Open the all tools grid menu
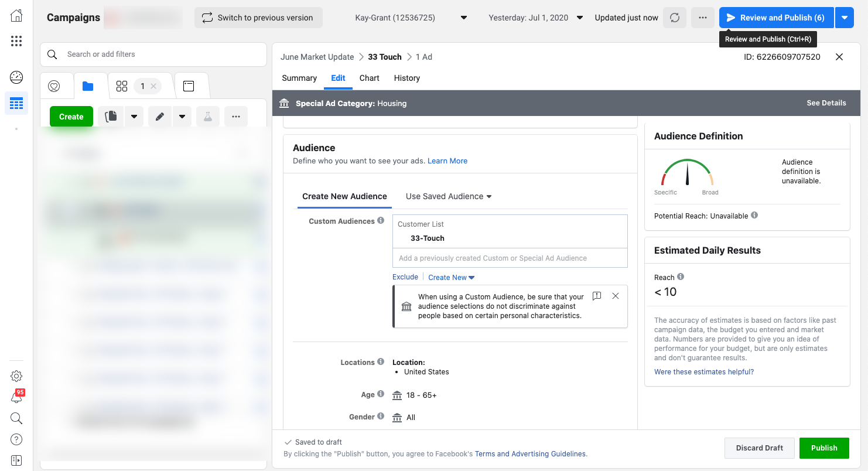The width and height of the screenshot is (868, 471). (16, 41)
